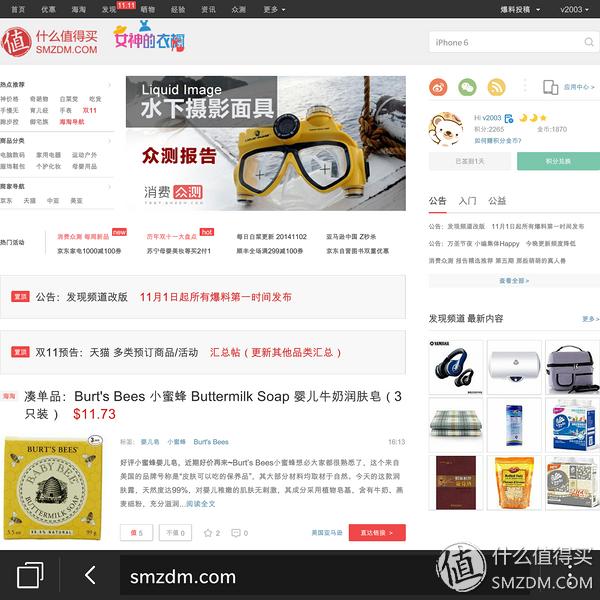Open the 电脑数码 category link
Screen dimensions: 600x600
[13, 155]
